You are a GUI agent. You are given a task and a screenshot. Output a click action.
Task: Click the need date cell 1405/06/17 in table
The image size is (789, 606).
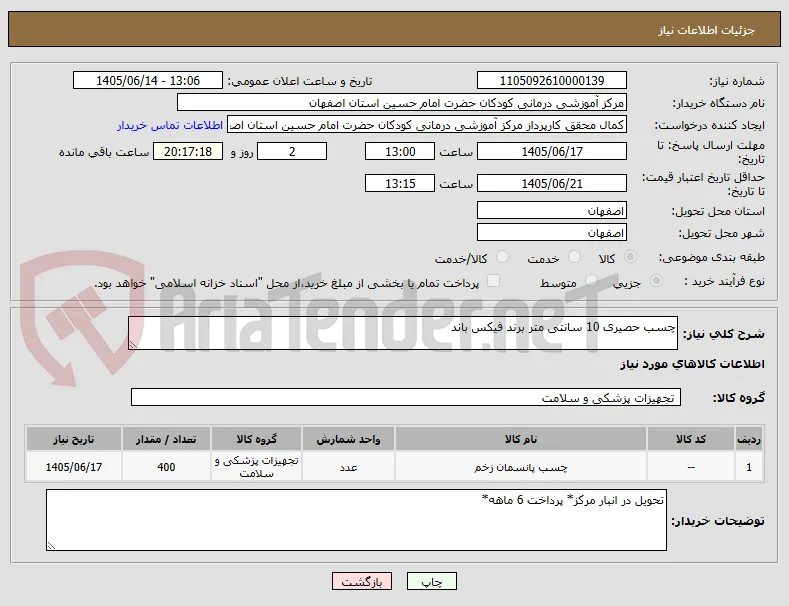[x=73, y=467]
